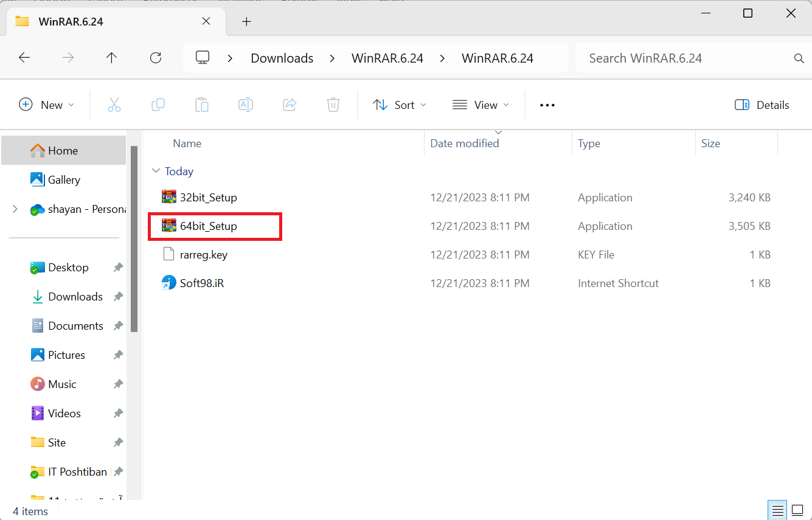The width and height of the screenshot is (812, 520).
Task: Close the WinRAR.6.24 tab
Action: pyautogui.click(x=206, y=21)
